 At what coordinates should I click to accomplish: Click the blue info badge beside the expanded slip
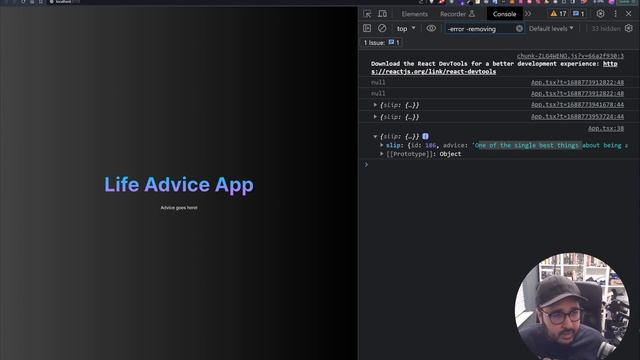coord(425,136)
